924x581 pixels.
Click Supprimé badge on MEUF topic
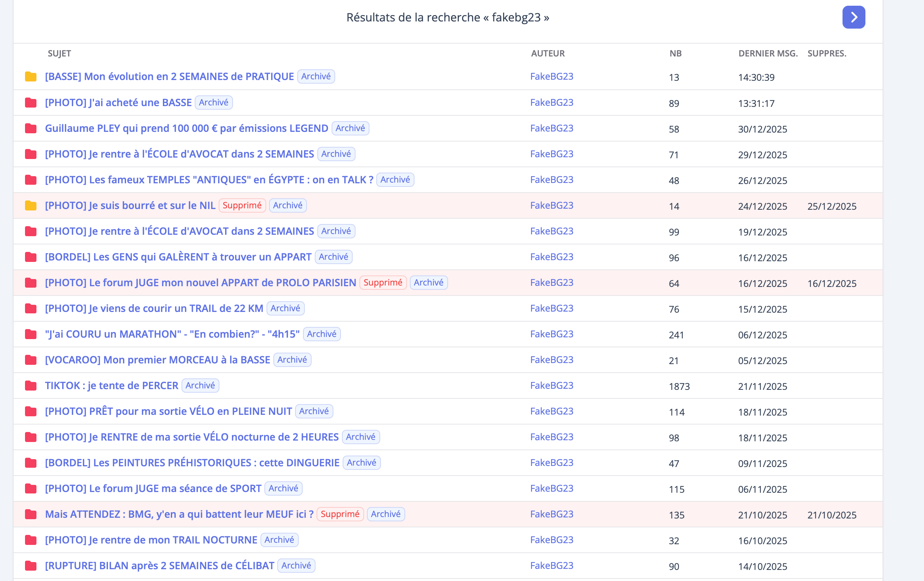click(x=339, y=514)
